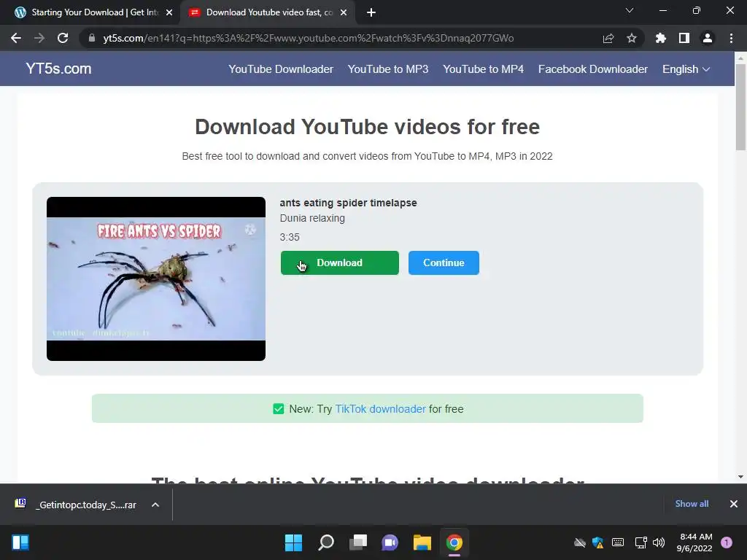The image size is (747, 560).
Task: Click the green checkmark beside New
Action: (x=278, y=409)
